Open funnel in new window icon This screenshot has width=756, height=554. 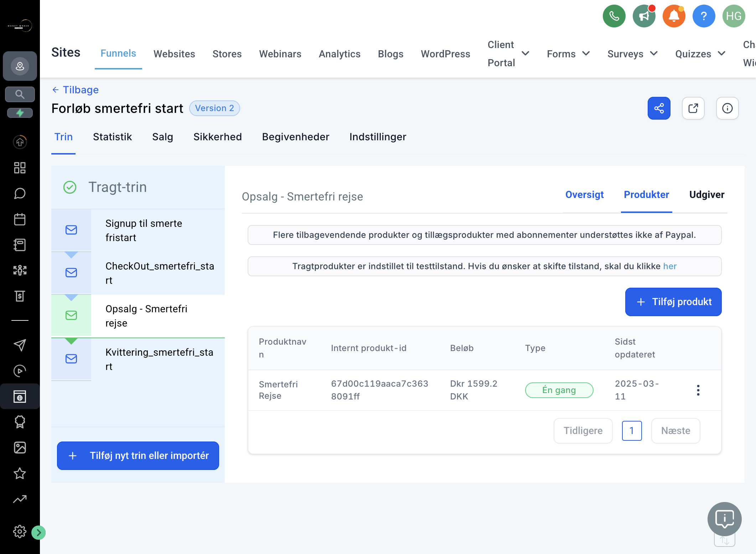coord(693,108)
